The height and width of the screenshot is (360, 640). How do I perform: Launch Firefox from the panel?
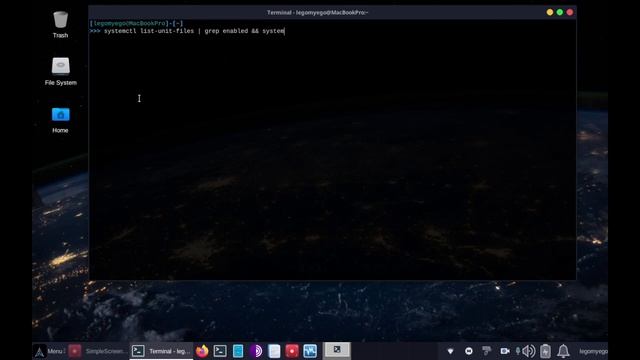202,351
